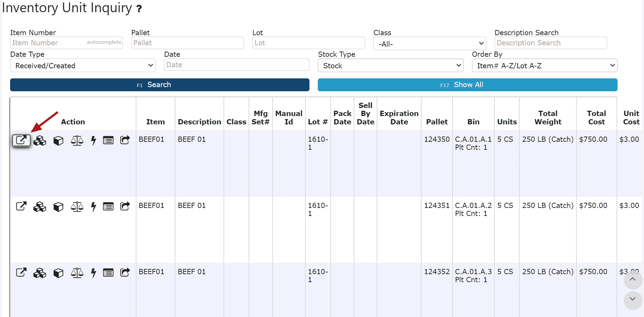The image size is (644, 317).
Task: Click the balance scale icon for pallet 124352
Action: [x=77, y=273]
